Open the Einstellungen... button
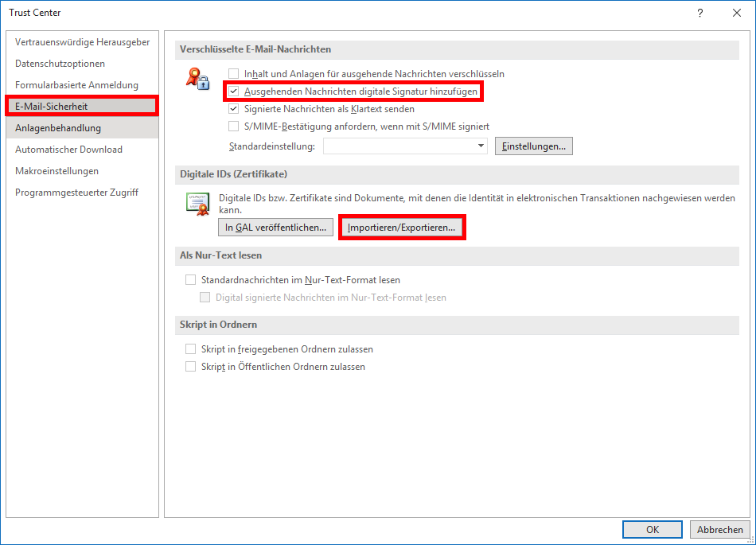756x545 pixels. [534, 146]
